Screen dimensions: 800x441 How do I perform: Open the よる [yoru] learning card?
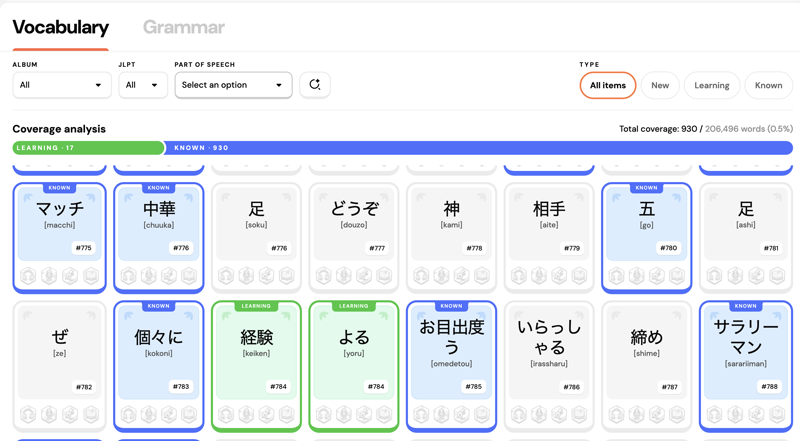[x=354, y=366]
